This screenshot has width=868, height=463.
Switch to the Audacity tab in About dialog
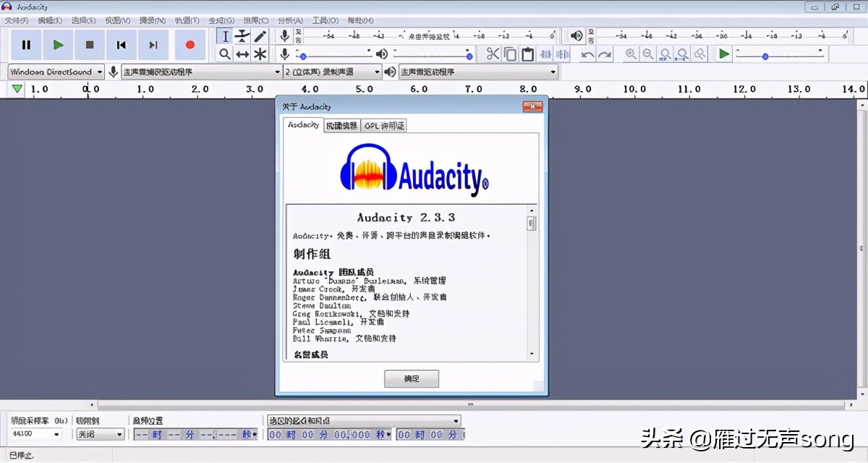click(303, 124)
